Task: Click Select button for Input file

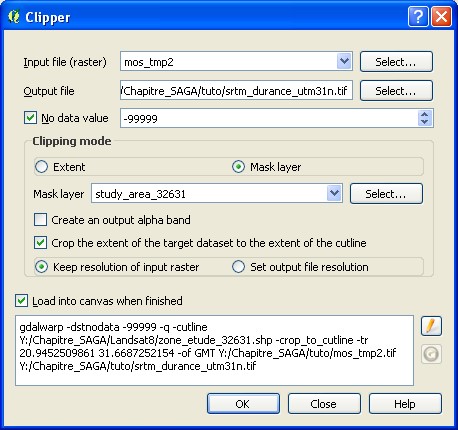Action: (396, 62)
